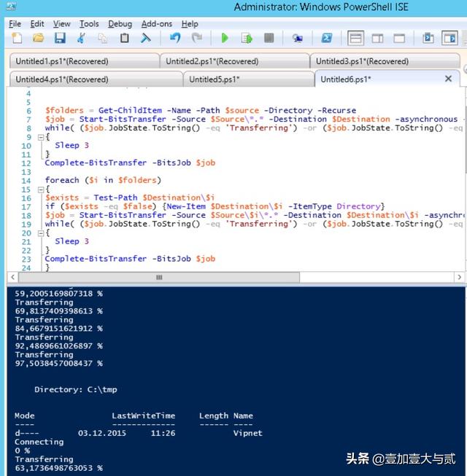The height and width of the screenshot is (476, 467).
Task: Open the Edit menu
Action: (x=37, y=23)
